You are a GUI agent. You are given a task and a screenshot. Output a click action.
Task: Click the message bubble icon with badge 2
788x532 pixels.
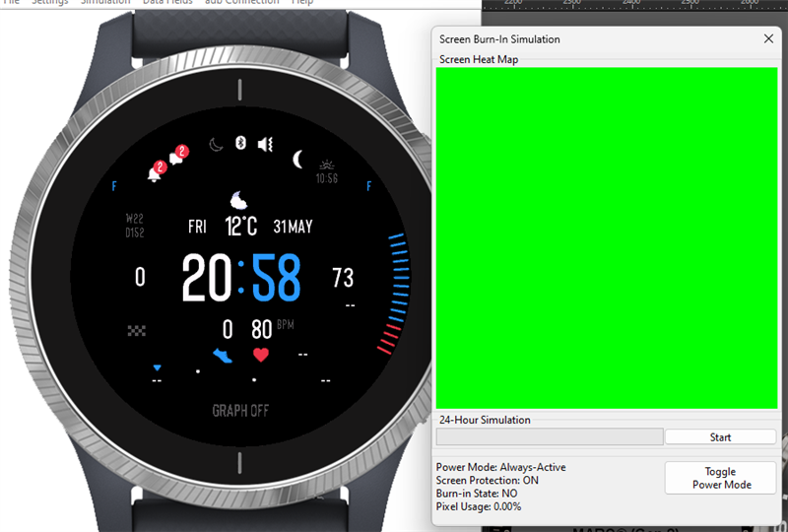point(178,155)
